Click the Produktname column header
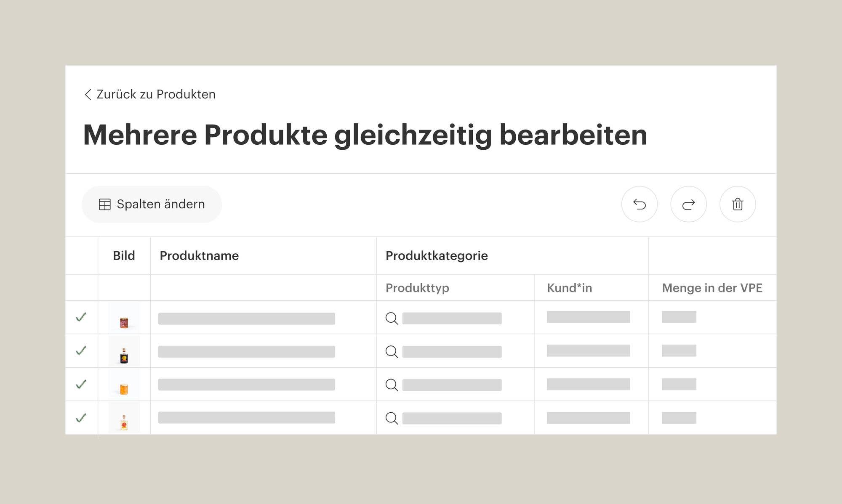Viewport: 842px width, 504px height. 199,256
